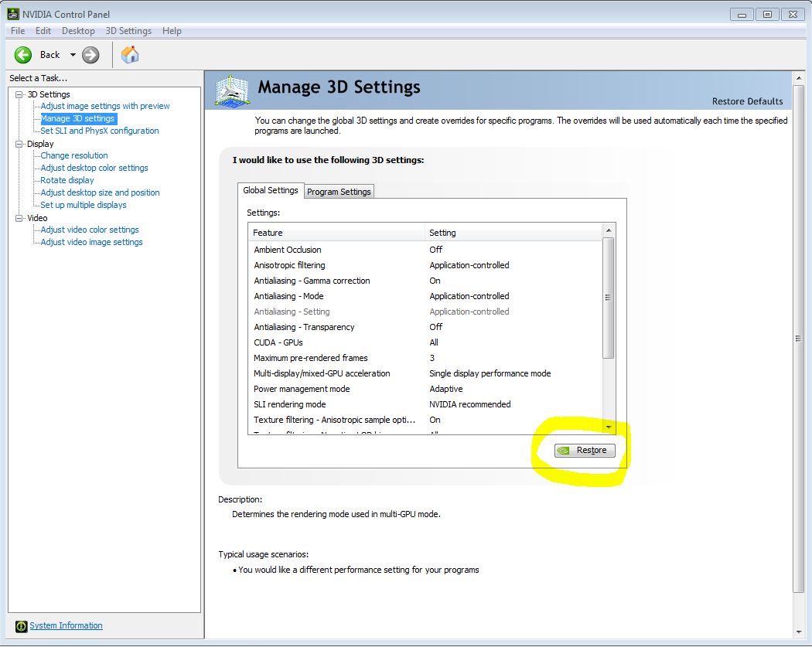812x647 pixels.
Task: Select Maximum pre-rendered frames row
Action: (425, 358)
